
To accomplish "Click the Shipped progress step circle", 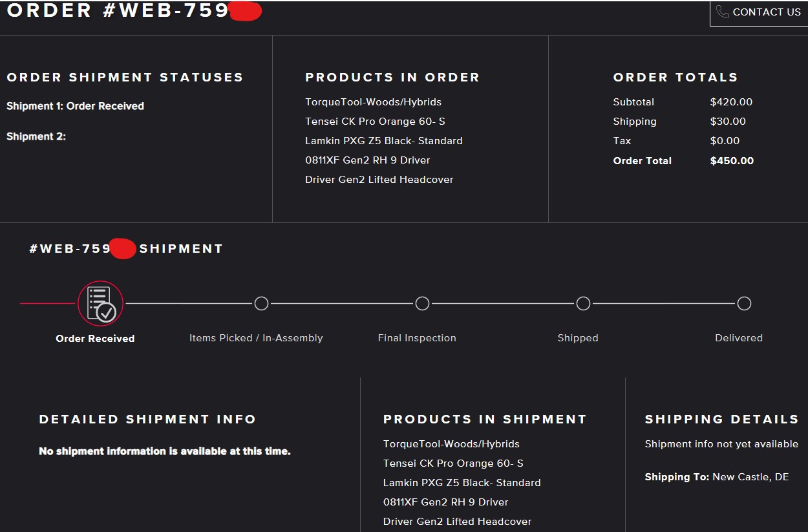I will click(583, 303).
